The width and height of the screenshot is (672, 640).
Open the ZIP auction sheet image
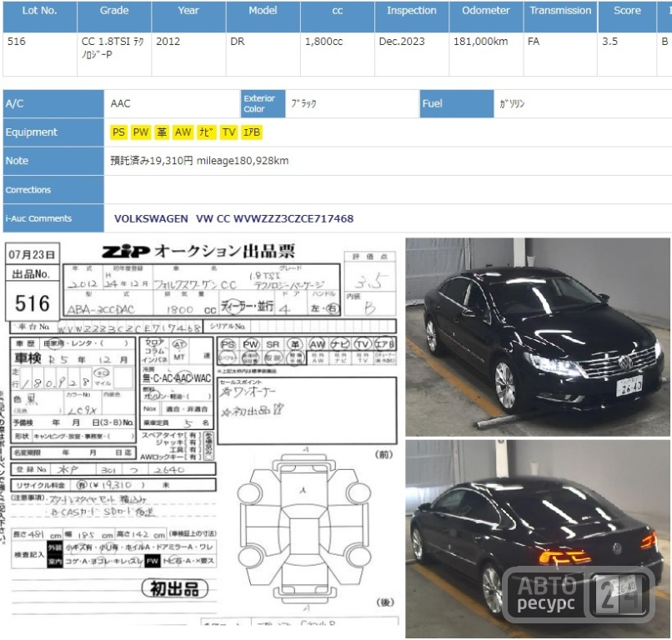[x=202, y=433]
